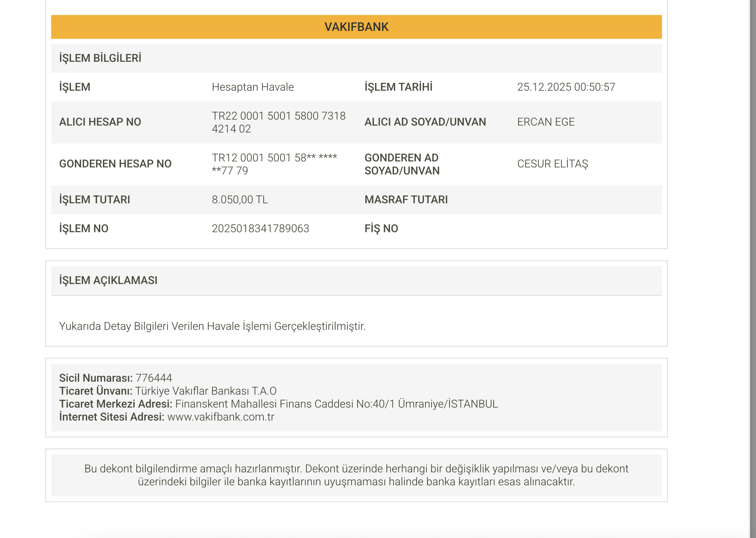Click the 'Bu dekont bilgilendirme' disclaimer text
Viewport: 756px width, 538px height.
pos(356,475)
